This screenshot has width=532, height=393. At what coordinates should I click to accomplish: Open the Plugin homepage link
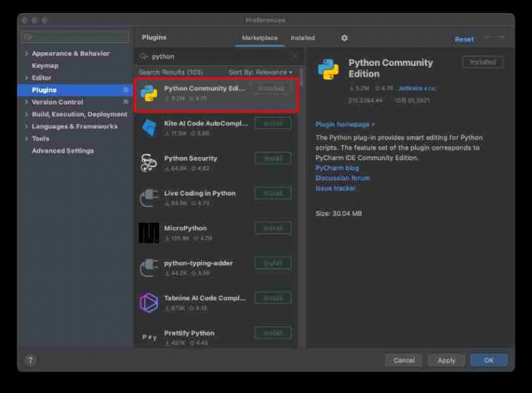[344, 124]
